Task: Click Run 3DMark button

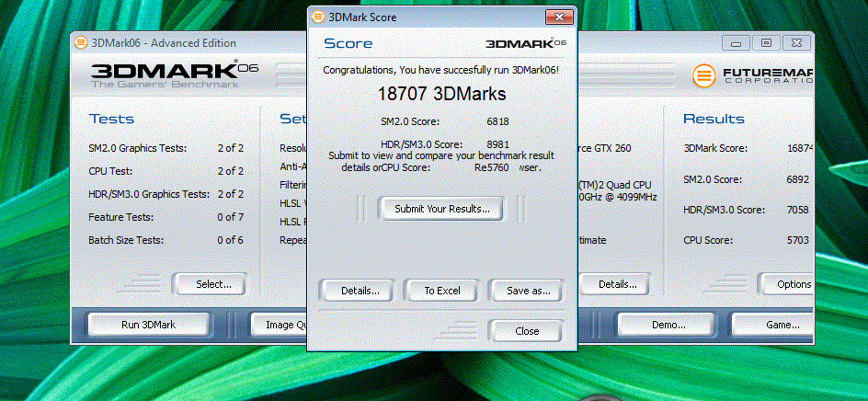Action: [x=148, y=325]
